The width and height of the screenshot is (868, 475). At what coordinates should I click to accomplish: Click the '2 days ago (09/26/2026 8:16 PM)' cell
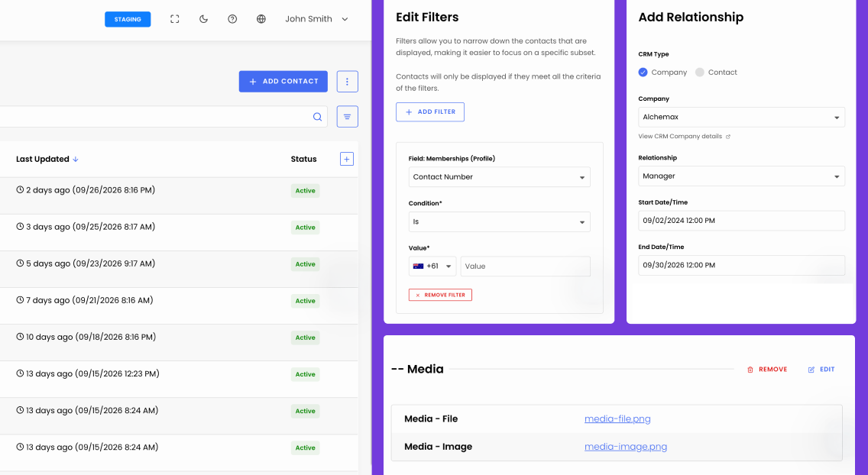point(86,190)
